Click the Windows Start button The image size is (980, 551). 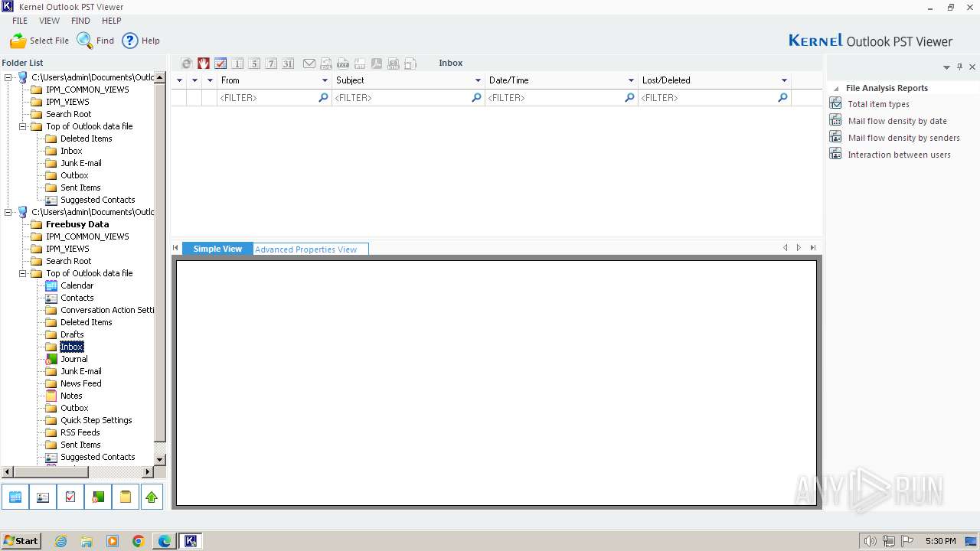point(21,540)
